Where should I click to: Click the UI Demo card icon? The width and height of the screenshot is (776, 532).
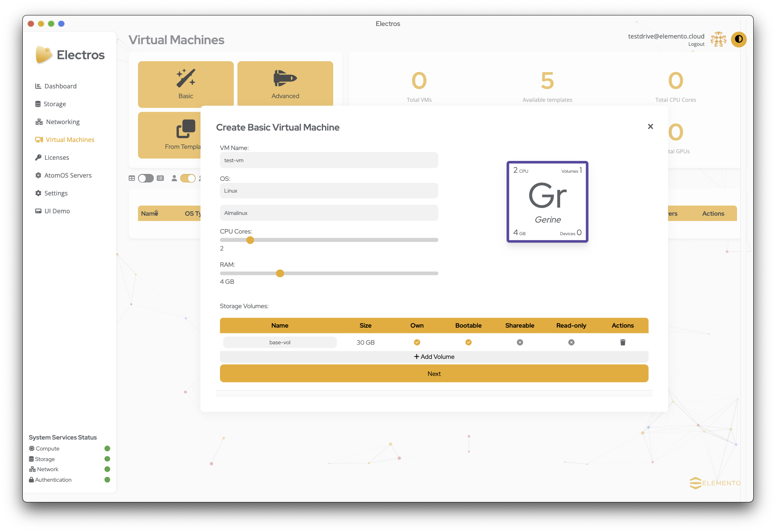click(x=38, y=211)
